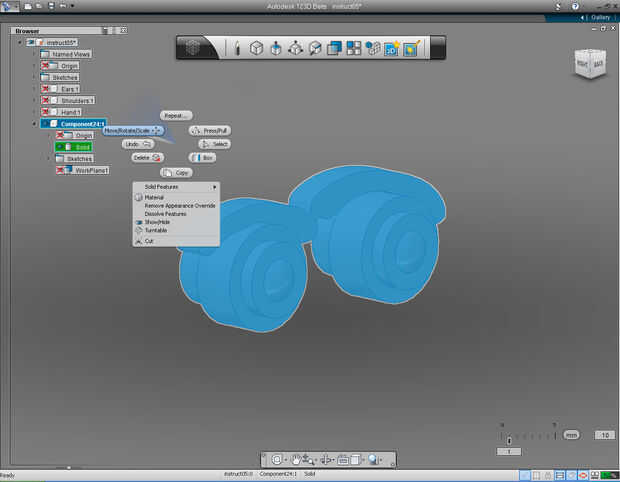Open the Pattern grid tool
This screenshot has width=620, height=482.
click(353, 48)
